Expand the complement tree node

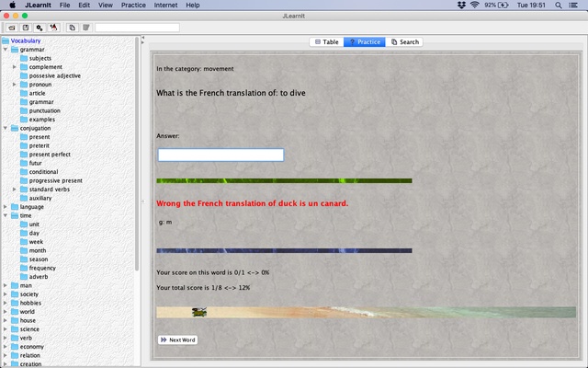click(x=15, y=67)
